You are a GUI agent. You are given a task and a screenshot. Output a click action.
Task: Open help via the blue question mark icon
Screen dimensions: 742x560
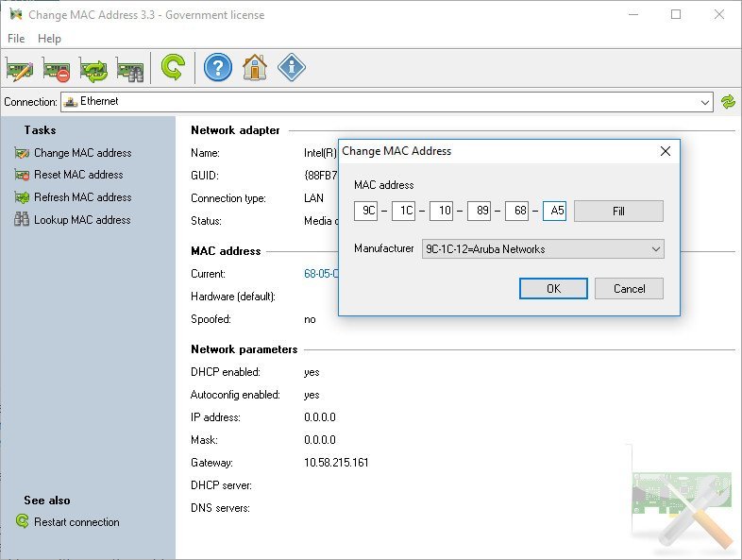(218, 67)
